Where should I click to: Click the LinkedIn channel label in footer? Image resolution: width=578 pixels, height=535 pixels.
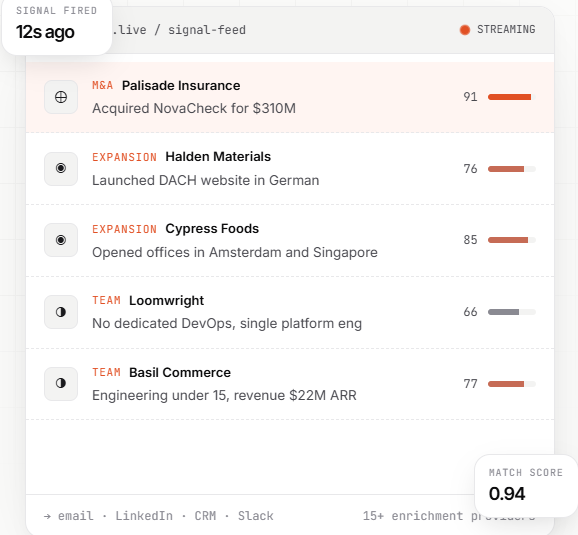144,516
